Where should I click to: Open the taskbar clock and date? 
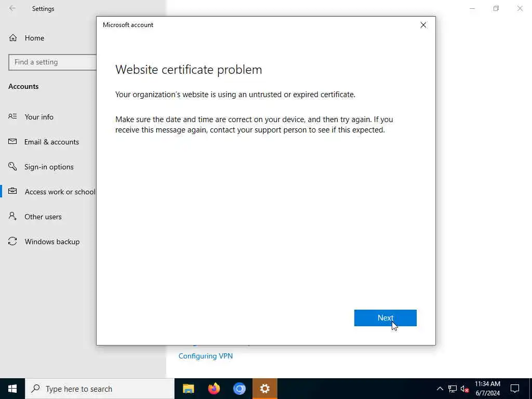487,389
